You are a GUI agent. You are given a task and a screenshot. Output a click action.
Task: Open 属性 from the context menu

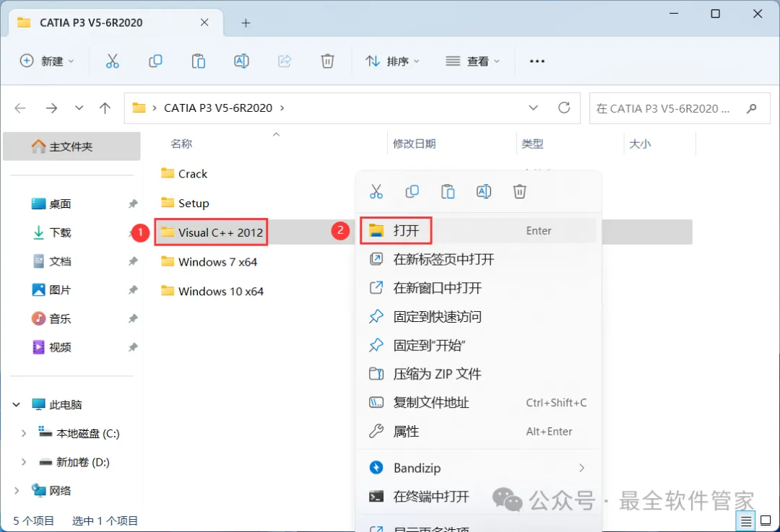tap(477, 432)
